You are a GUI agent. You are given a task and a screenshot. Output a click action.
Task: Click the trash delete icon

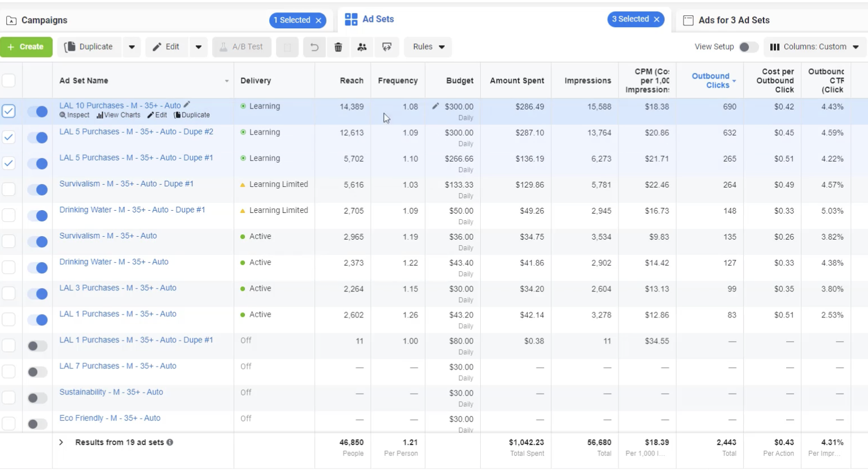338,47
